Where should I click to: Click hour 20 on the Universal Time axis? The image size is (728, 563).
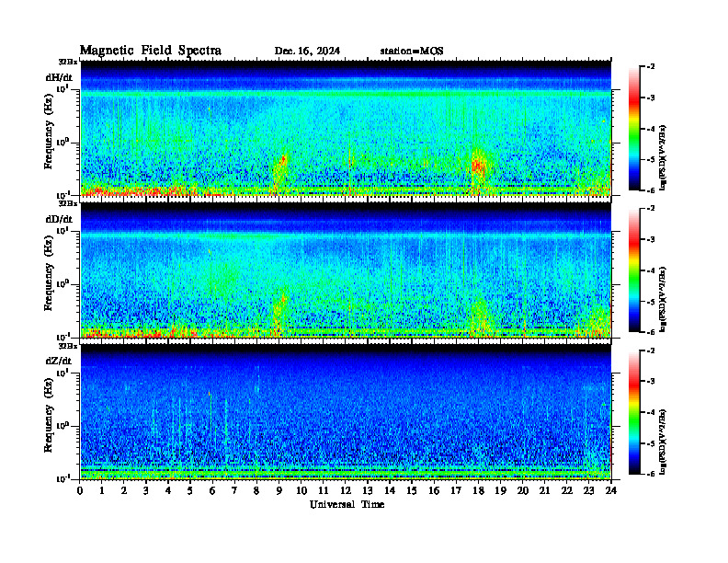click(x=523, y=490)
